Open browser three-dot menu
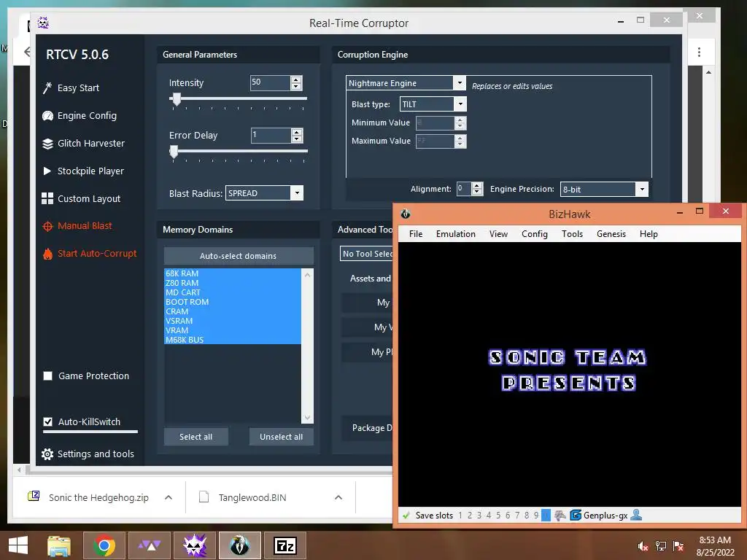 pyautogui.click(x=699, y=52)
